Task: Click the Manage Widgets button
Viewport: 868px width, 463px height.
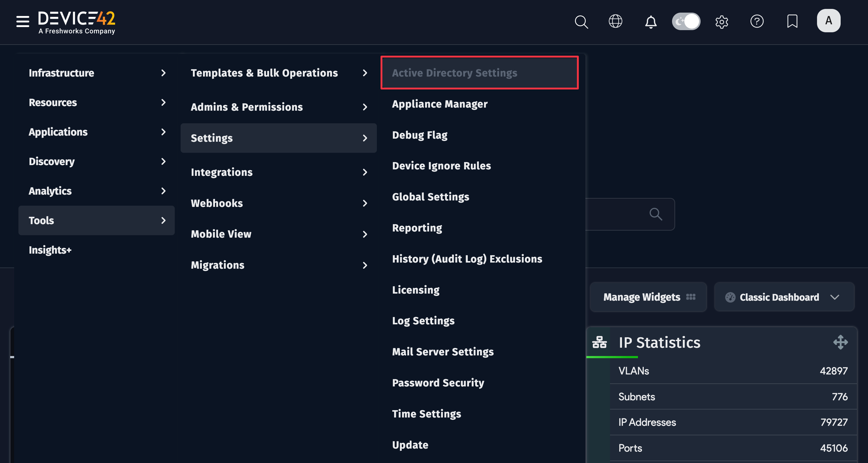Action: (x=648, y=297)
